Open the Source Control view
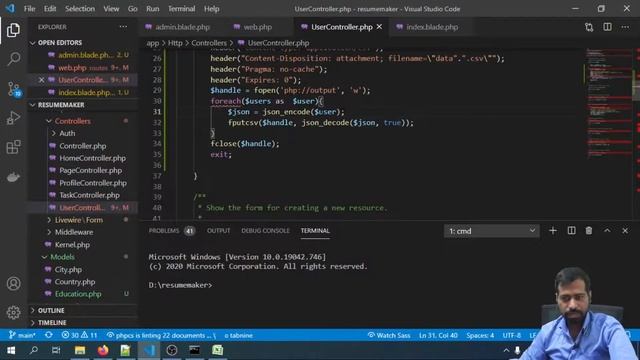640x360 pixels. (13, 89)
